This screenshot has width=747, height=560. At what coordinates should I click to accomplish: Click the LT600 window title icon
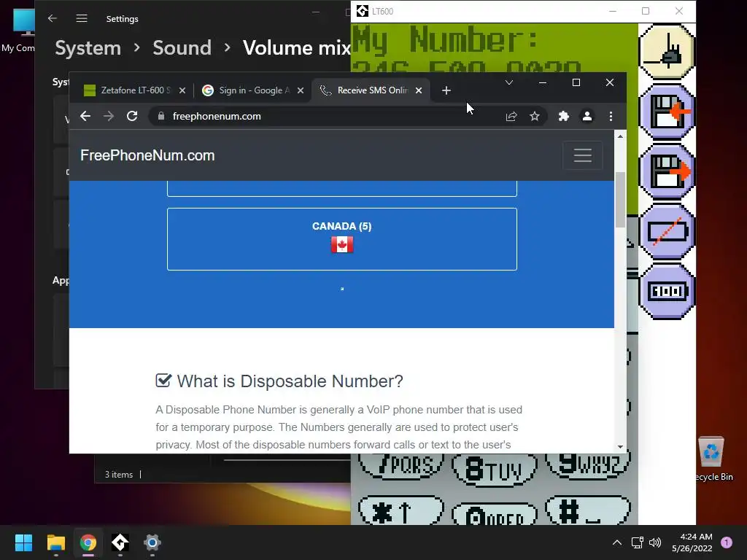click(x=363, y=11)
